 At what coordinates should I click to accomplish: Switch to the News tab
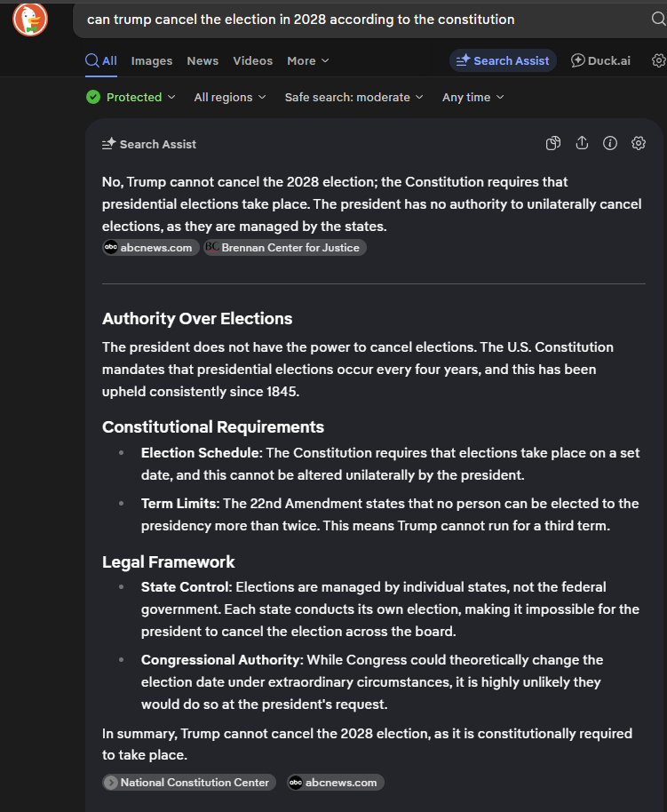[202, 60]
